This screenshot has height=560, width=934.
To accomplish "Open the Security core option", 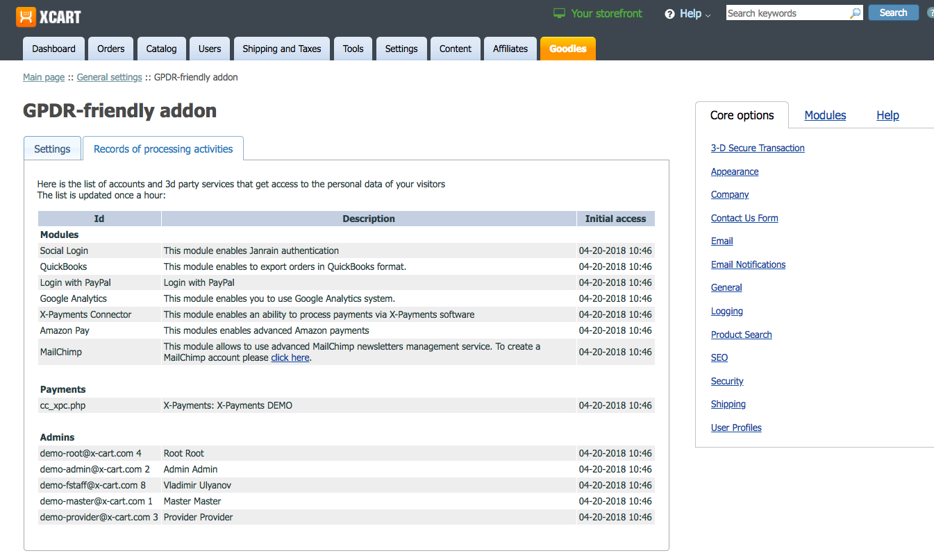I will 727,381.
